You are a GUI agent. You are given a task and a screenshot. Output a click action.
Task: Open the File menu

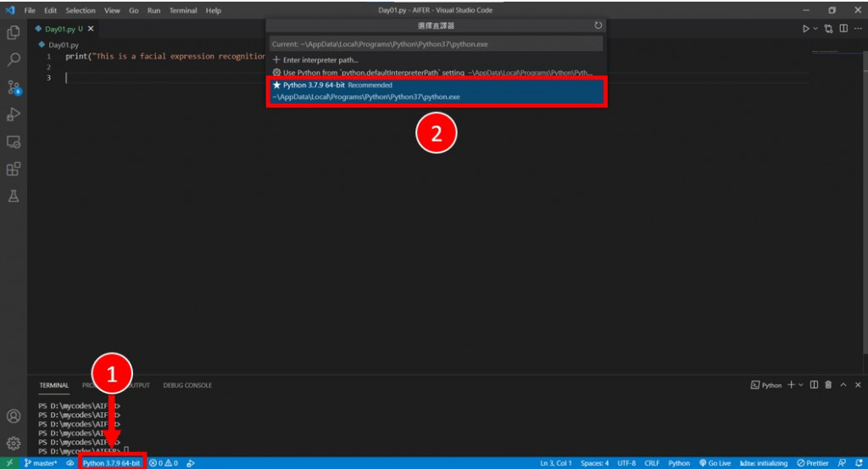(30, 10)
